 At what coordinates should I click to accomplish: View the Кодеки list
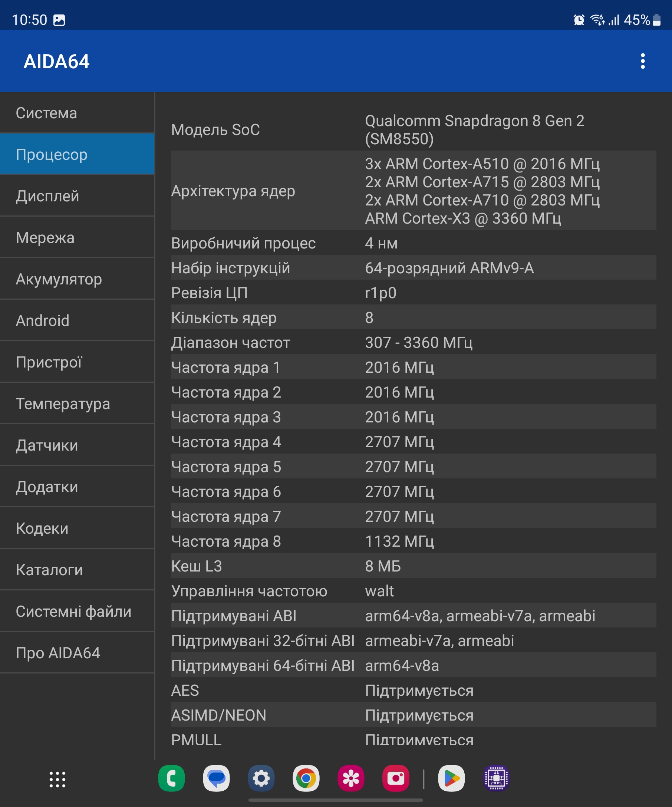(x=77, y=528)
